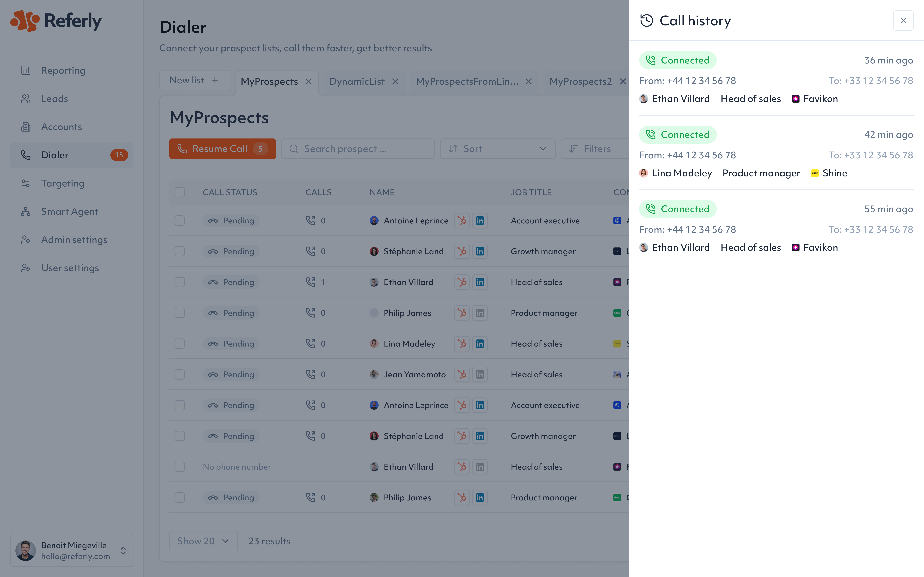Click the Search prospect input field

pos(358,149)
